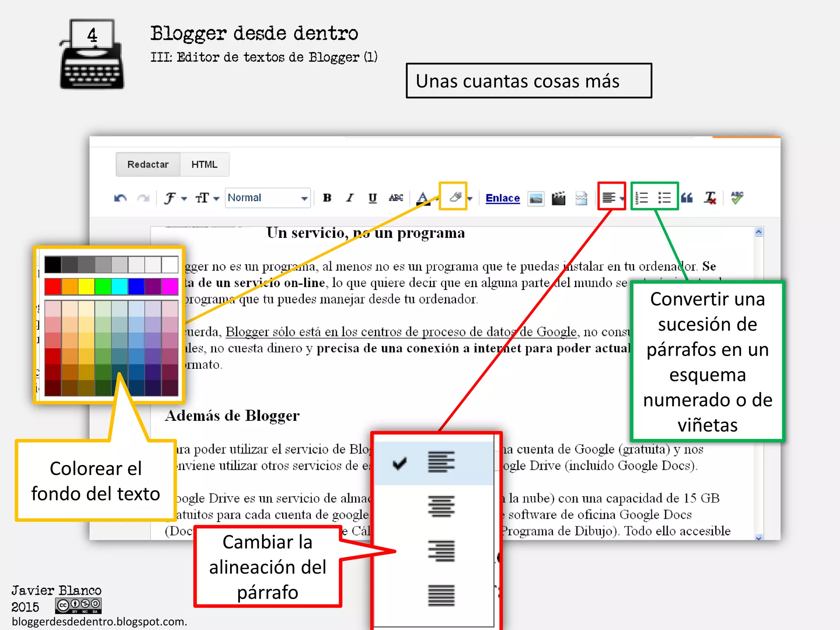Image resolution: width=840 pixels, height=630 pixels.
Task: Expand the font size dropdown arrow
Action: [x=217, y=199]
